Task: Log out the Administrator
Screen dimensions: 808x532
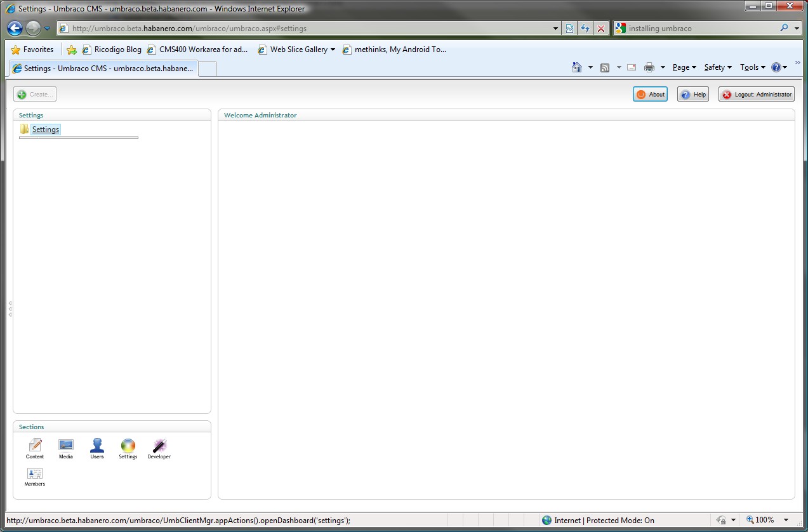Action: pyautogui.click(x=757, y=95)
